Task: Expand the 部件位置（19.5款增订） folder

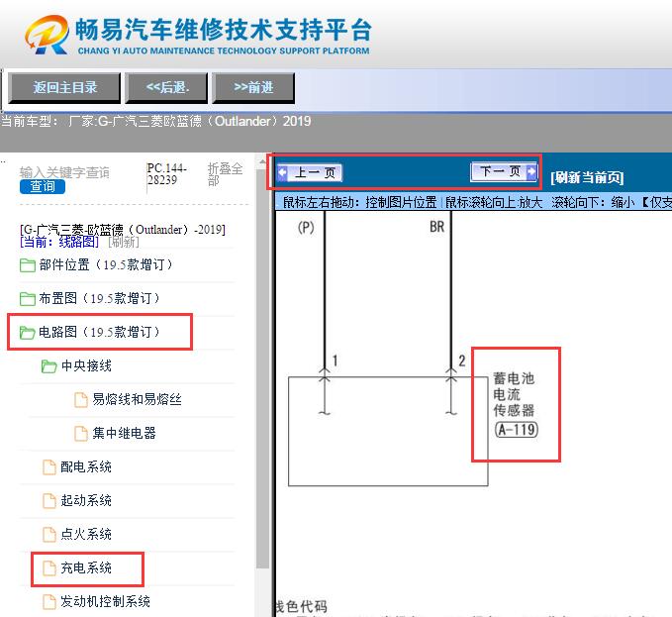Action: pos(106,265)
